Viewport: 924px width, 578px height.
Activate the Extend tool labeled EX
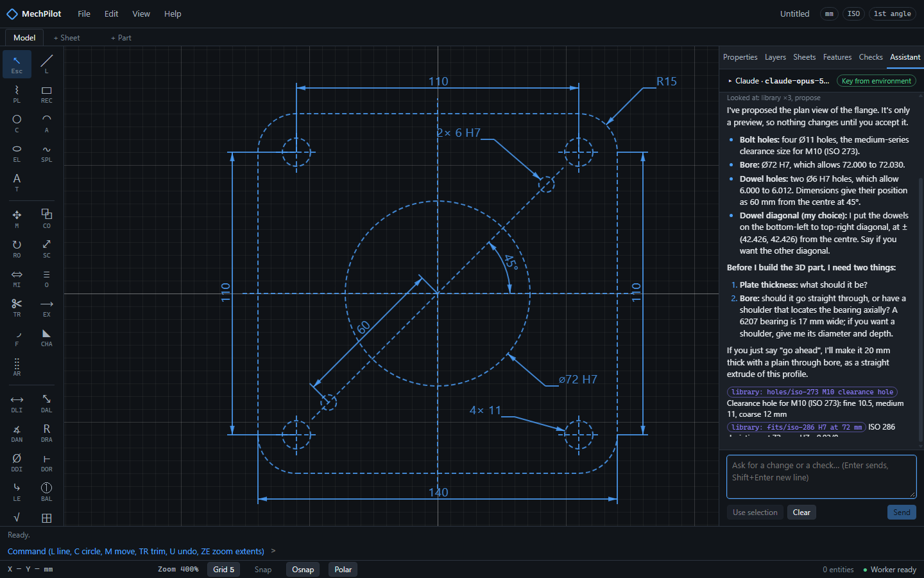[47, 308]
